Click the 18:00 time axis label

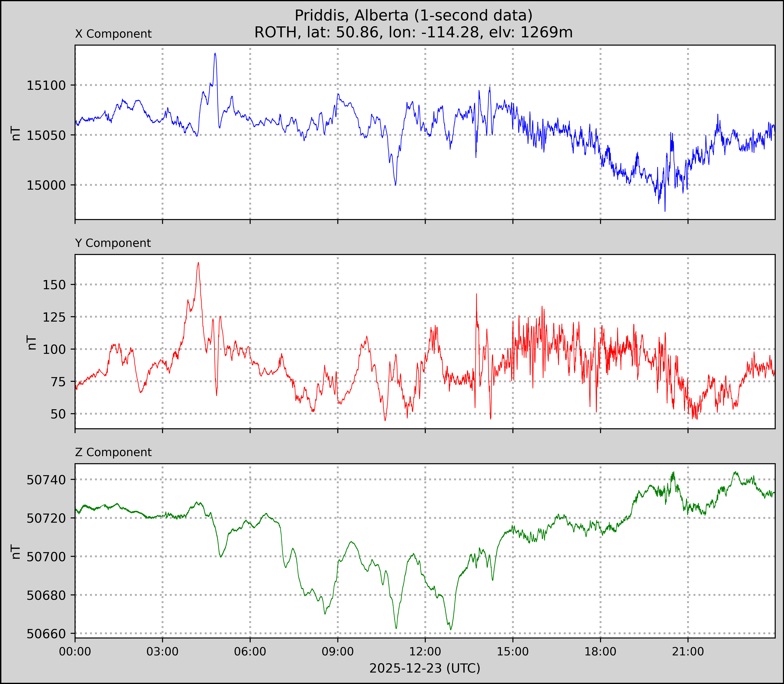tap(600, 652)
